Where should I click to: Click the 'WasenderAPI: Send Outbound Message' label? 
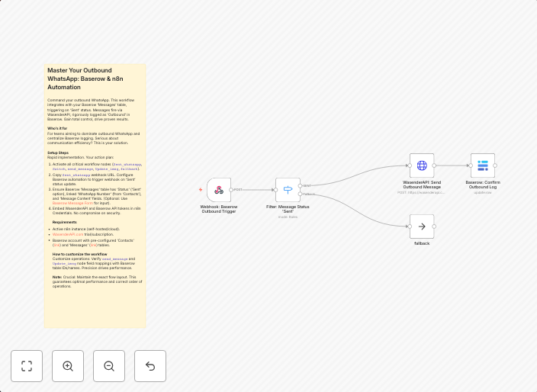click(422, 185)
